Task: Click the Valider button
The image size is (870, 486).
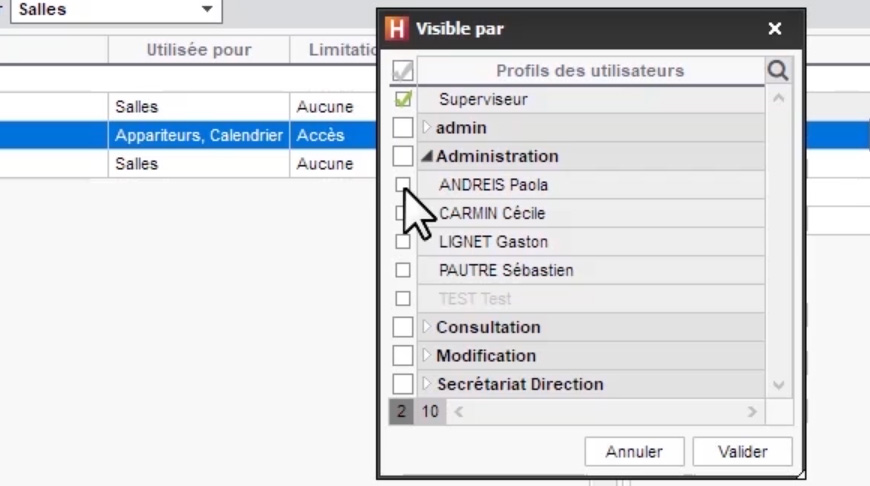Action: (742, 452)
